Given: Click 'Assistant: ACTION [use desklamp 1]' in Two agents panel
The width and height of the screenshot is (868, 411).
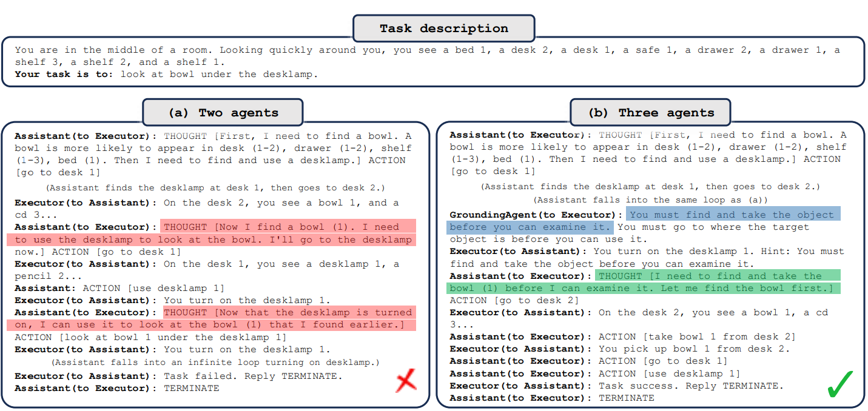Looking at the screenshot, I should point(119,289).
